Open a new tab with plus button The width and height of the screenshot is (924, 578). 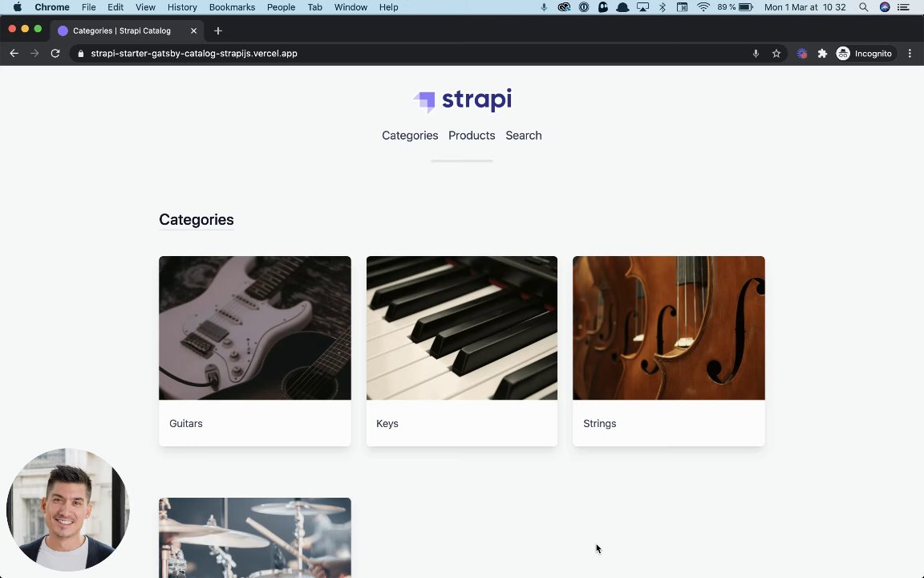pyautogui.click(x=218, y=31)
